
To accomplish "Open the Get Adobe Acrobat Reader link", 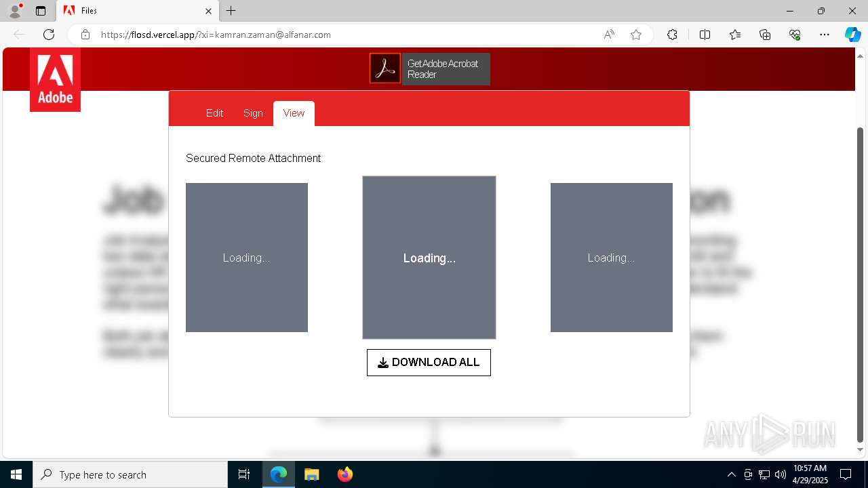I will point(446,69).
